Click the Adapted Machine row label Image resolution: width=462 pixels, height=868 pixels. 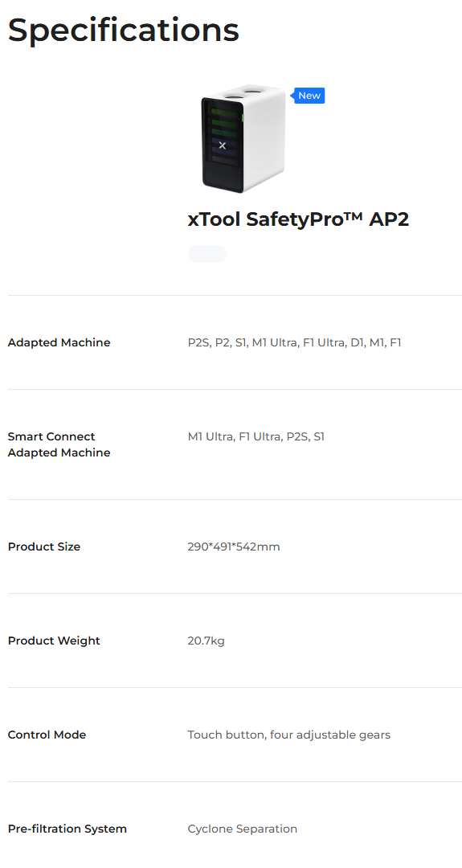click(59, 342)
